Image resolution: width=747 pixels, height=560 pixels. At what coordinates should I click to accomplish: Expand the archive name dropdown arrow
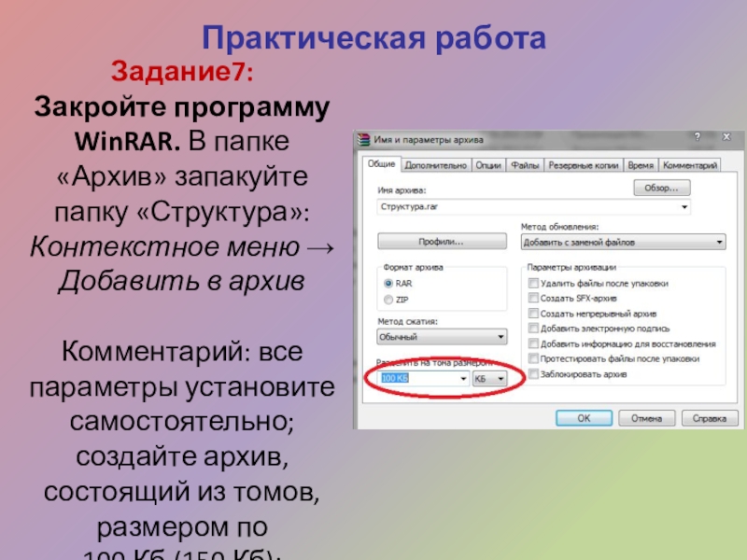point(684,206)
